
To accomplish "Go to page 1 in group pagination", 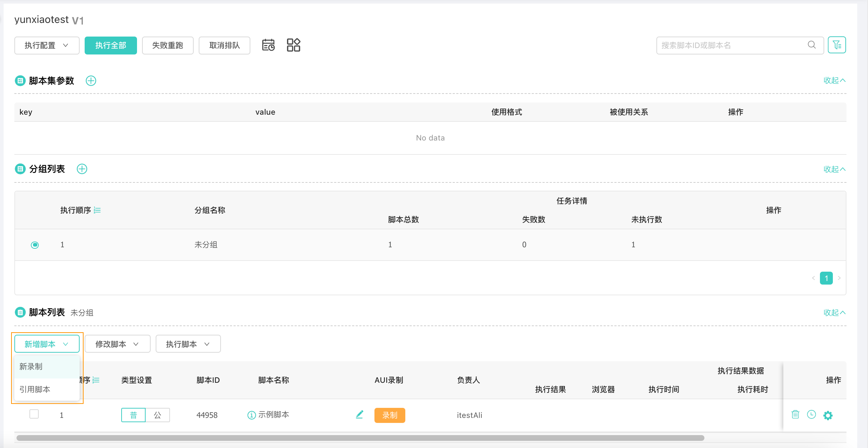I will (x=826, y=278).
